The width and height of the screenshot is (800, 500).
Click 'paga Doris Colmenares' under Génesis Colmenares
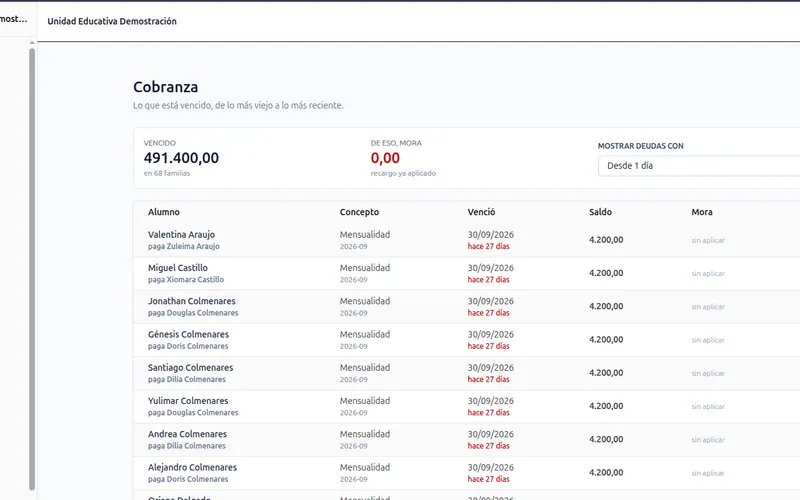point(188,346)
